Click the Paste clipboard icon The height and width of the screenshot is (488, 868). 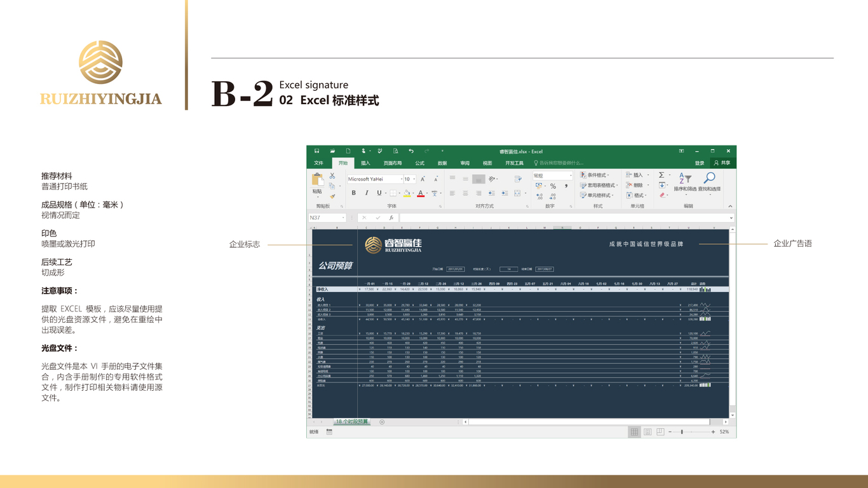point(317,179)
